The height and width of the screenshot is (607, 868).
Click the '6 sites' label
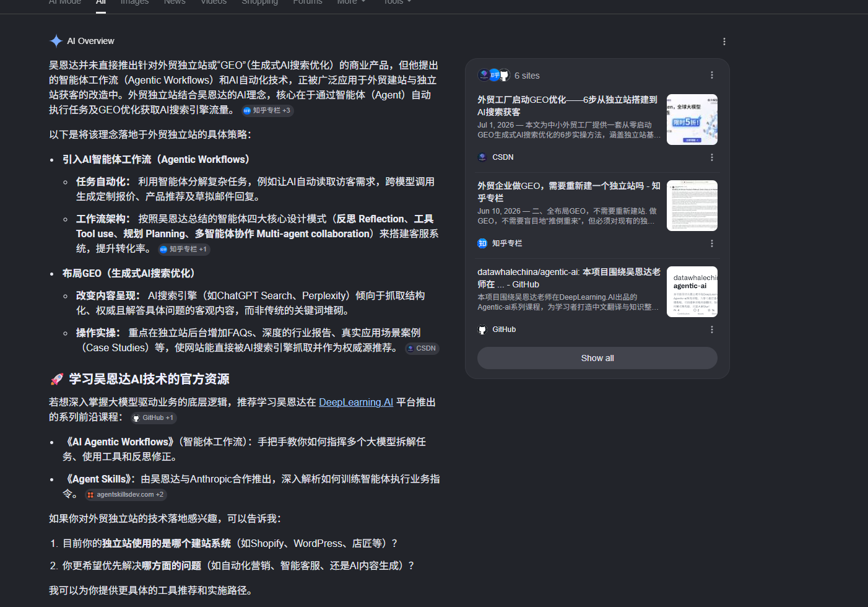(x=527, y=76)
